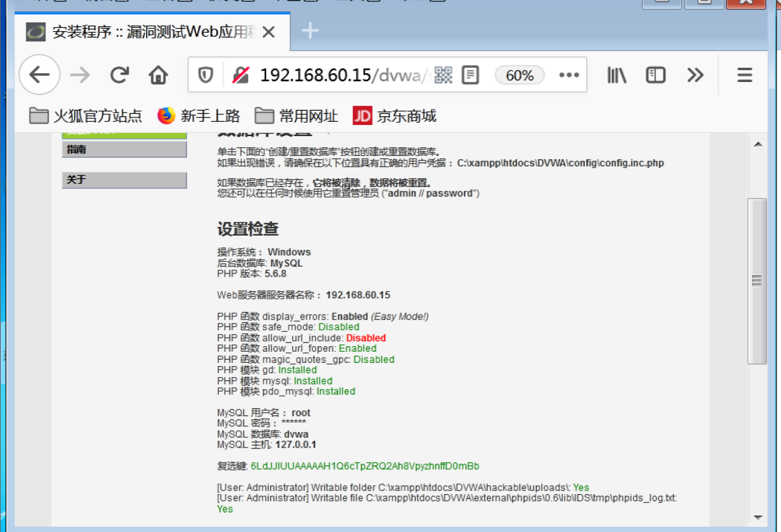Screen dimensions: 781x532
Task: Click the forward navigation arrow
Action: 80,75
